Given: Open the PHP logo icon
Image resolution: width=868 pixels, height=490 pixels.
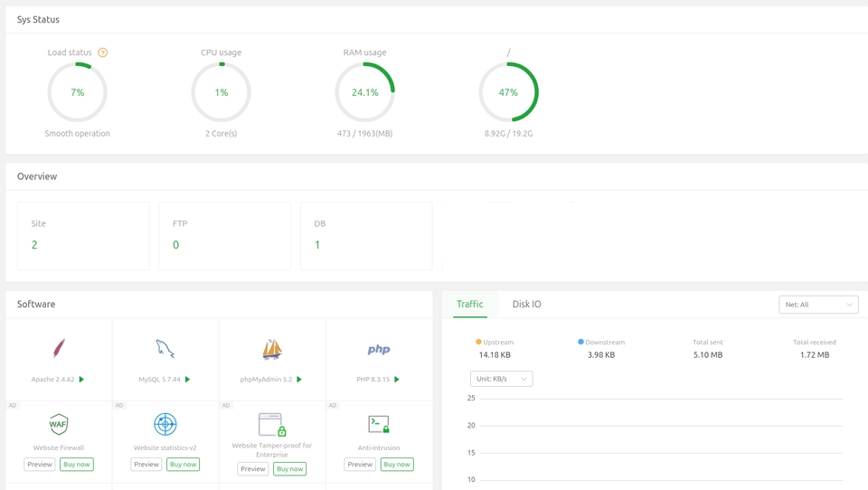Looking at the screenshot, I should tap(379, 349).
